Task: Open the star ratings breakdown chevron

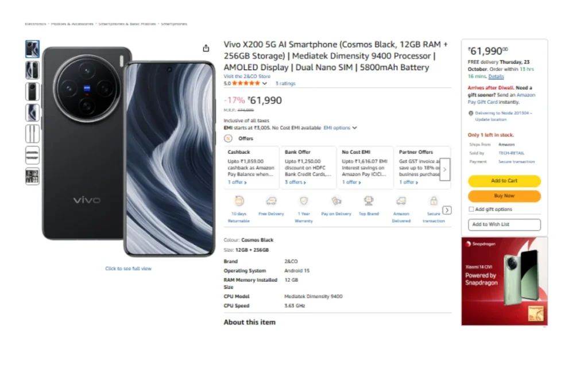Action: tap(265, 84)
